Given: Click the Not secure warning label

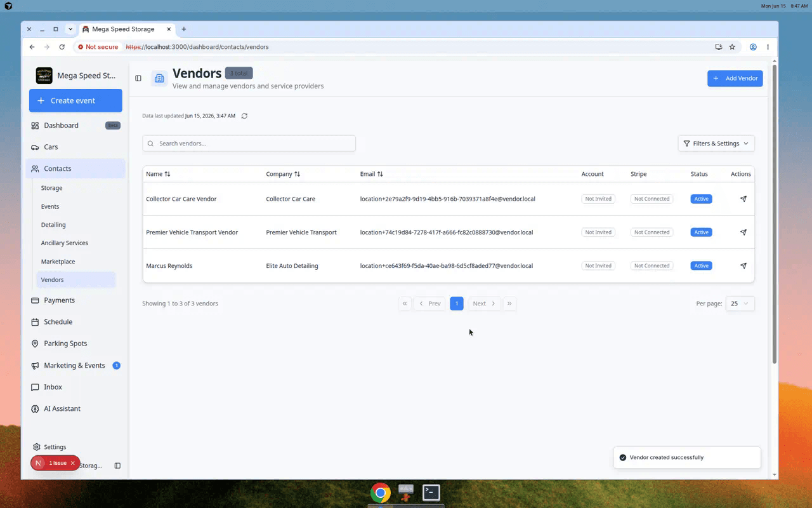Looking at the screenshot, I should pos(98,47).
